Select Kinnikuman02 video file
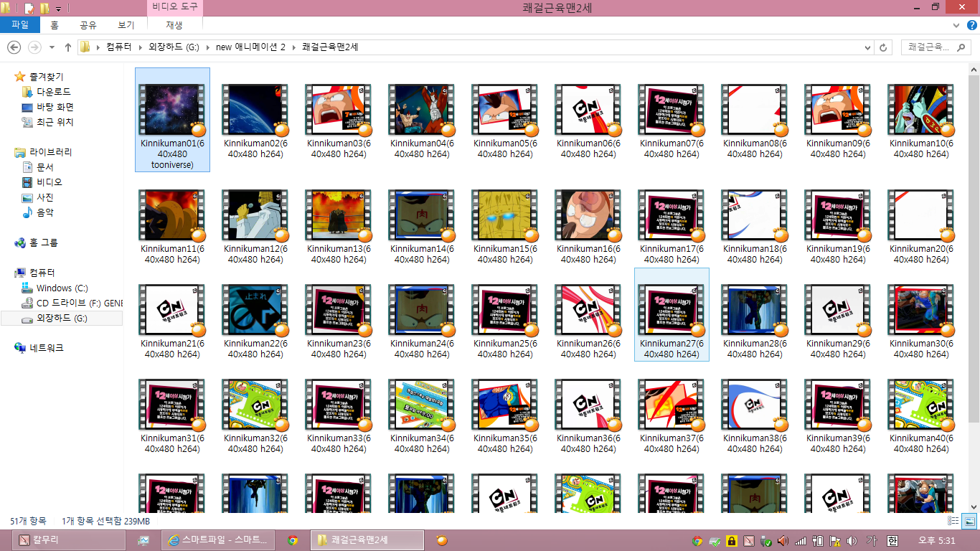980x551 pixels. (x=255, y=120)
